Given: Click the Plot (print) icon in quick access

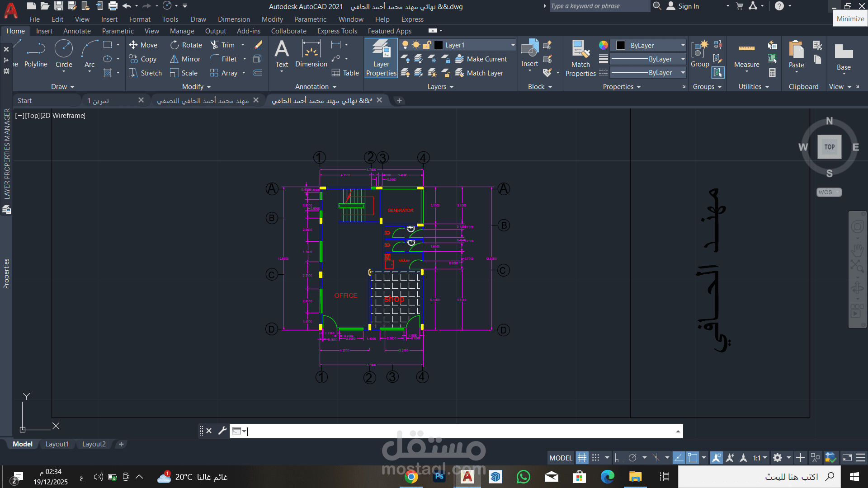Looking at the screenshot, I should [113, 6].
